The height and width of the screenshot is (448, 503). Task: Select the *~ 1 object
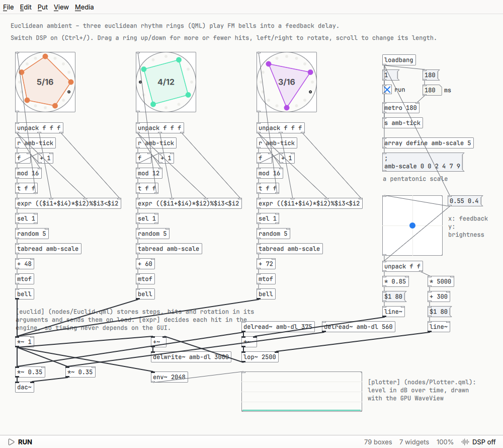pyautogui.click(x=25, y=342)
